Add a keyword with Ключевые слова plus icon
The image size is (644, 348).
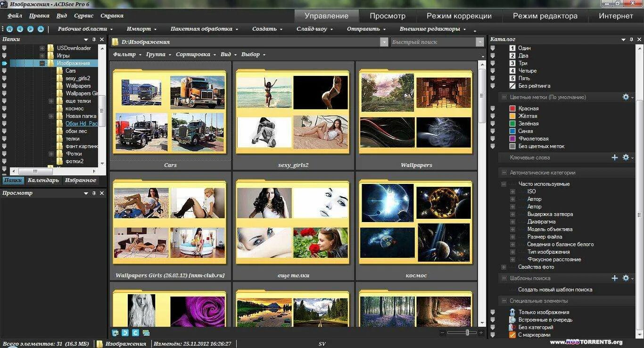click(x=615, y=157)
